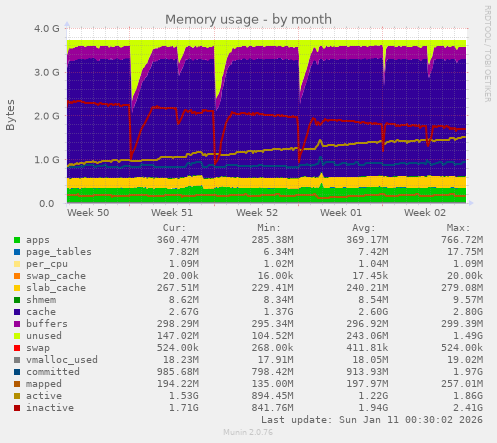Click the 'page_tables' legend label

[x=59, y=252]
